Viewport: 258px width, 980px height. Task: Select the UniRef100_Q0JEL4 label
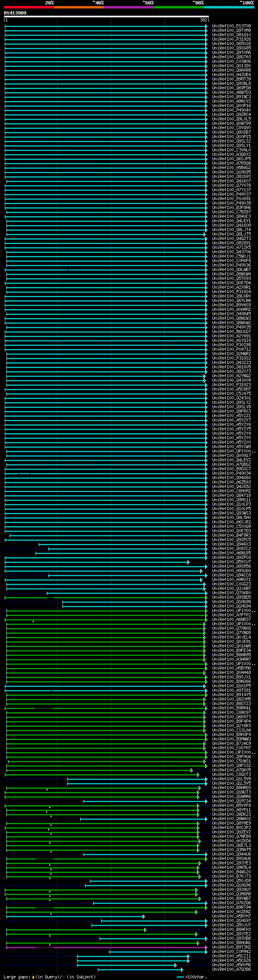(231, 637)
